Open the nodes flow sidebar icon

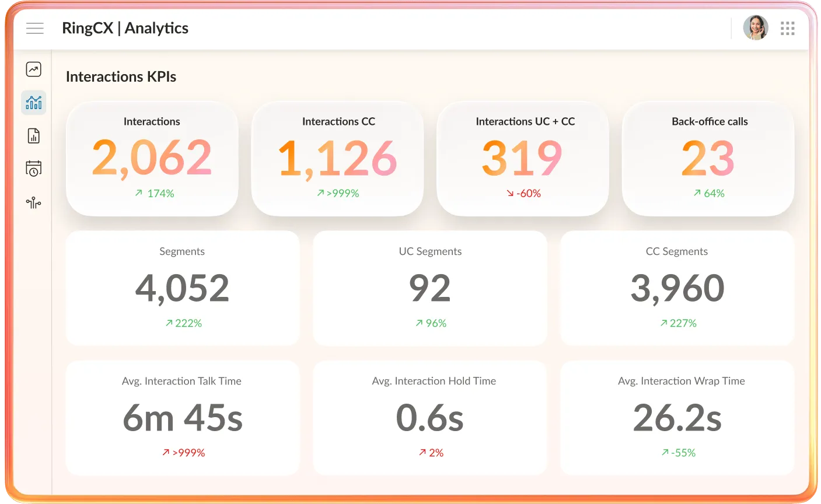click(34, 202)
